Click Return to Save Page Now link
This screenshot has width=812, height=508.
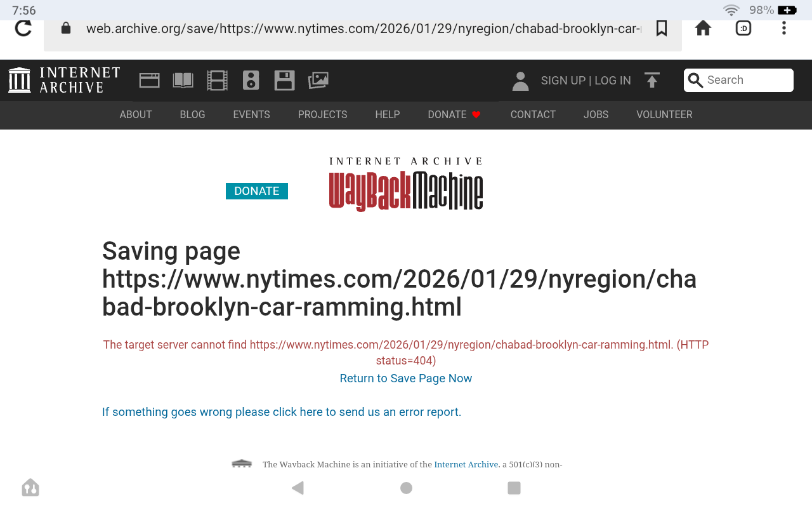point(406,378)
